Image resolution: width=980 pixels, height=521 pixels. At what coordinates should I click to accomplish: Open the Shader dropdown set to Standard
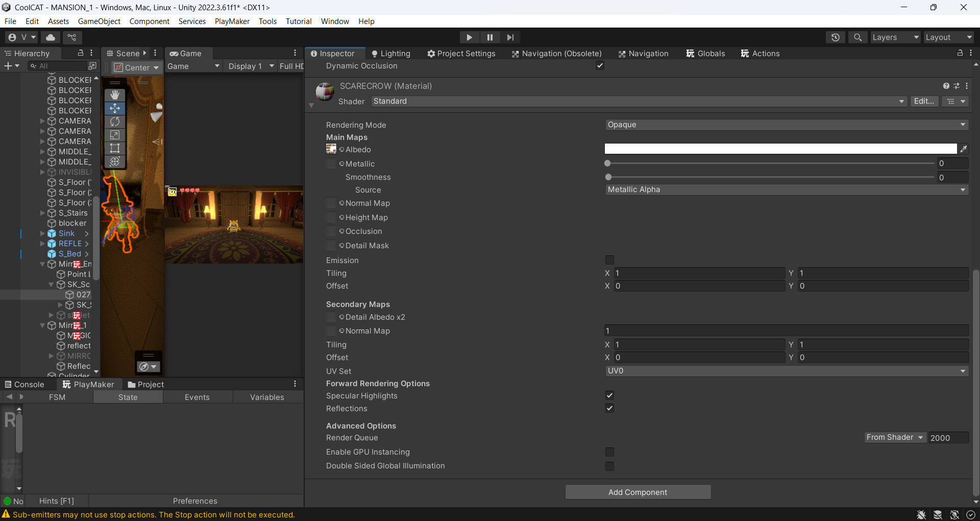click(x=638, y=101)
